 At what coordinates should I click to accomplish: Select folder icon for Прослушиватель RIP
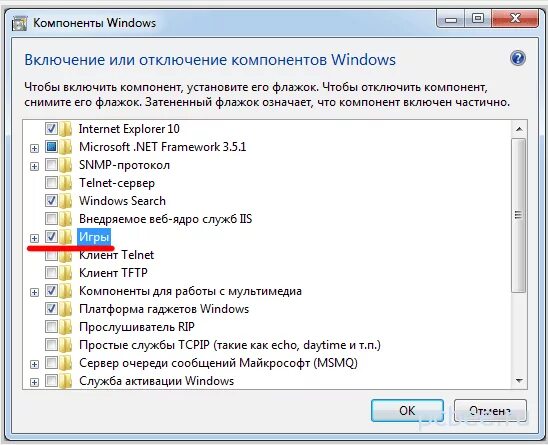[x=66, y=327]
